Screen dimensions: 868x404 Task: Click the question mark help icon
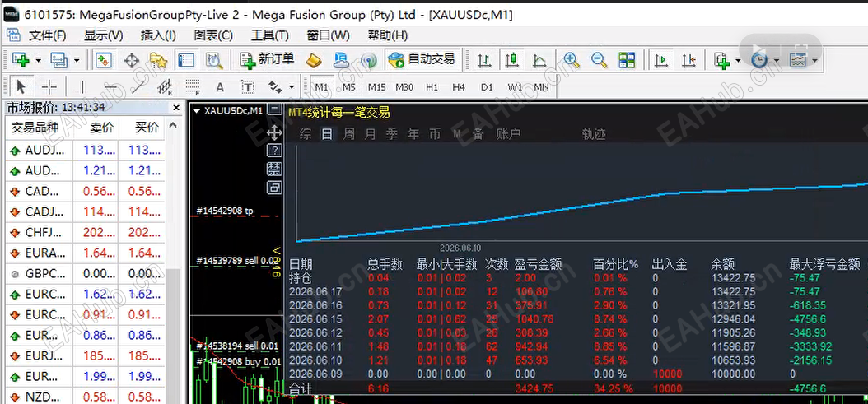pos(274,150)
